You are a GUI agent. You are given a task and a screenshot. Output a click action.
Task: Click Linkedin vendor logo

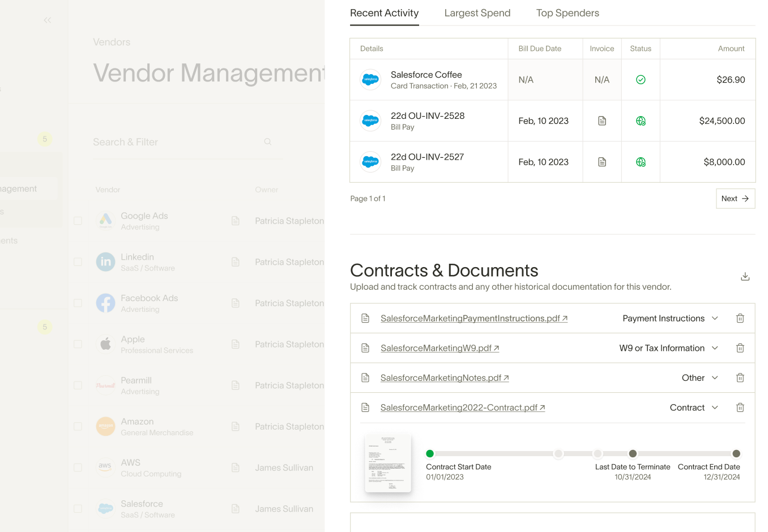(105, 262)
